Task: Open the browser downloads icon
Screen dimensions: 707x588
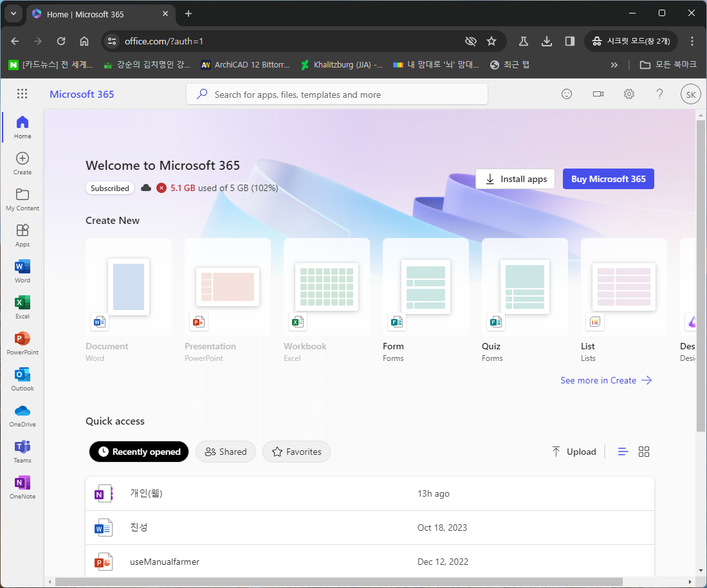Action: 546,41
